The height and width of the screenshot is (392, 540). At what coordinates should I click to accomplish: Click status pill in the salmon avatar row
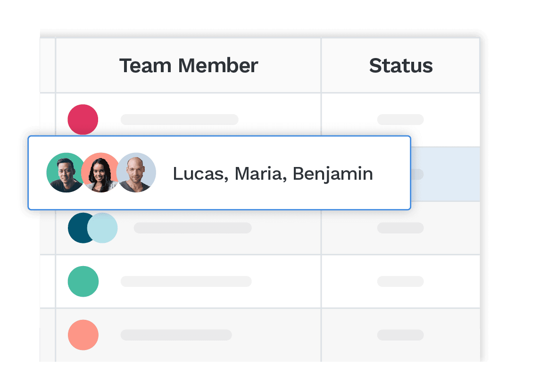pyautogui.click(x=400, y=335)
